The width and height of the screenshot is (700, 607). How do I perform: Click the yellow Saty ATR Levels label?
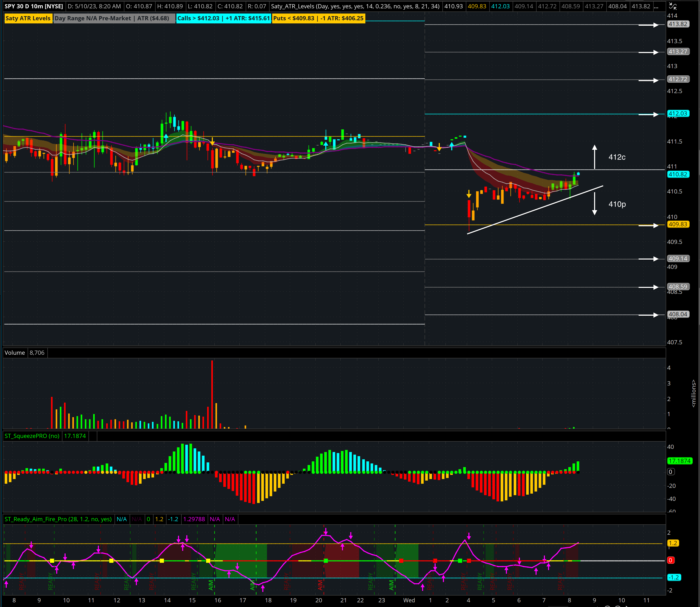(x=28, y=18)
